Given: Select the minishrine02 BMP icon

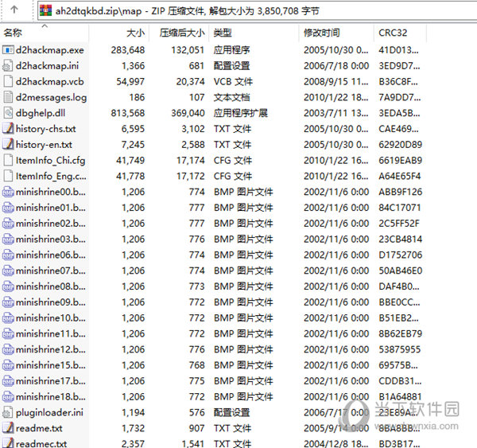Looking at the screenshot, I should tap(8, 224).
